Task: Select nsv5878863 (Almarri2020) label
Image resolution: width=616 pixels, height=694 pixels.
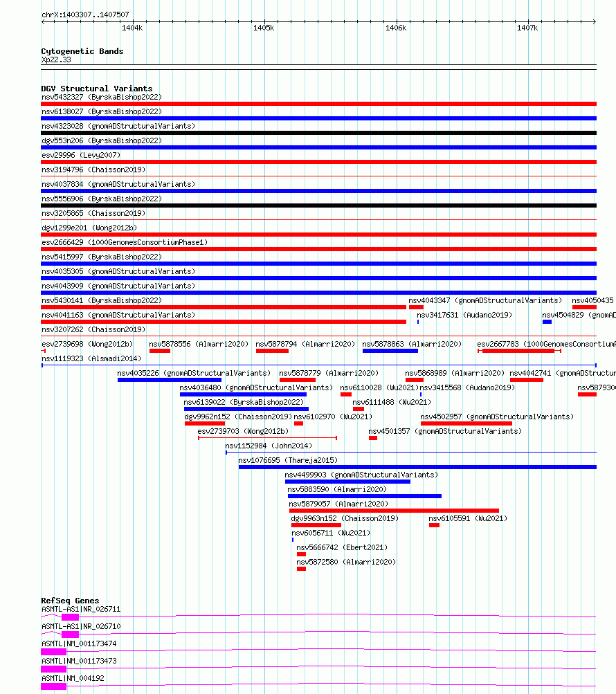Action: 412,344
